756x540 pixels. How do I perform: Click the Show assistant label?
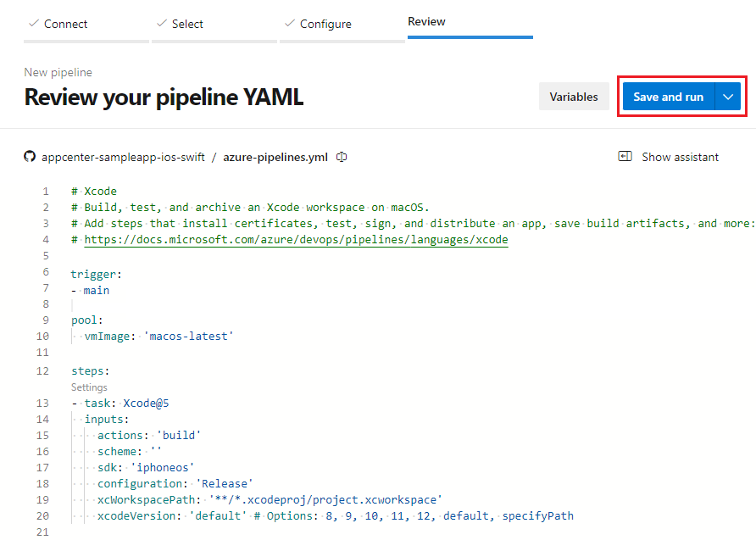point(679,156)
